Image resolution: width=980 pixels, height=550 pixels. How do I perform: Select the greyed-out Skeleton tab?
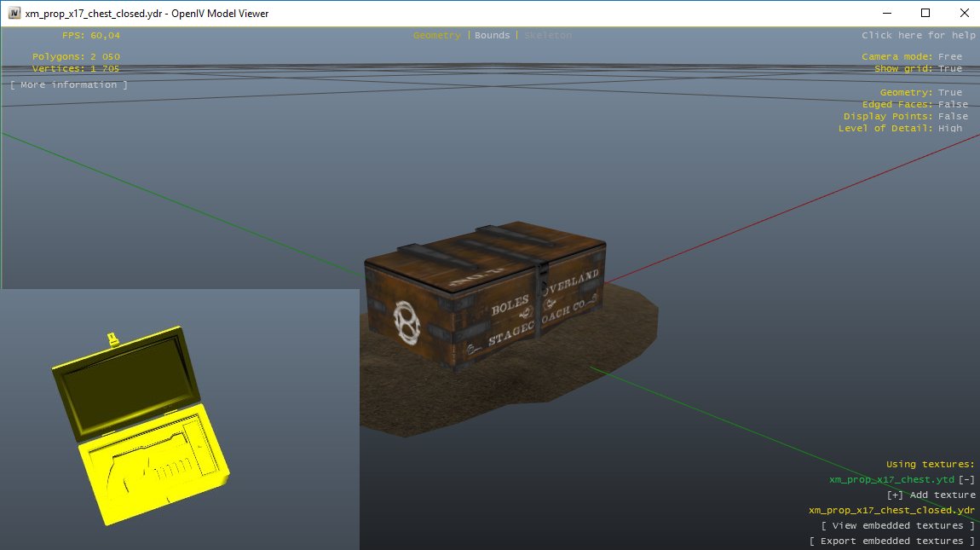(x=547, y=36)
